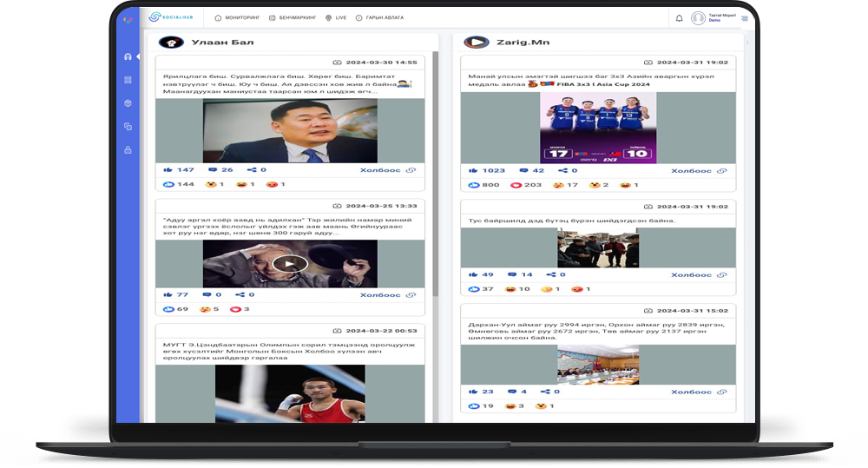Open the lock icon in sidebar
Viewport: 868px width, 468px height.
[128, 150]
